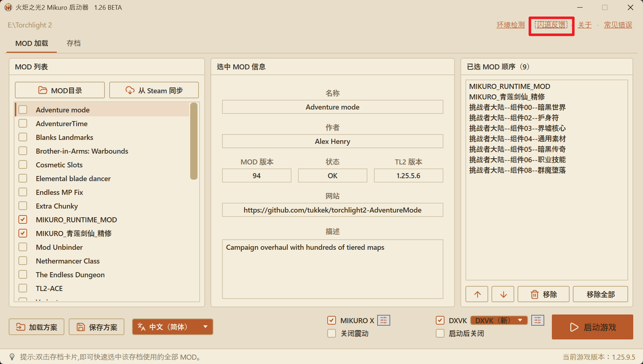This screenshot has height=364, width=643.
Task: Move selected MOD up with arrow button
Action: (x=477, y=294)
